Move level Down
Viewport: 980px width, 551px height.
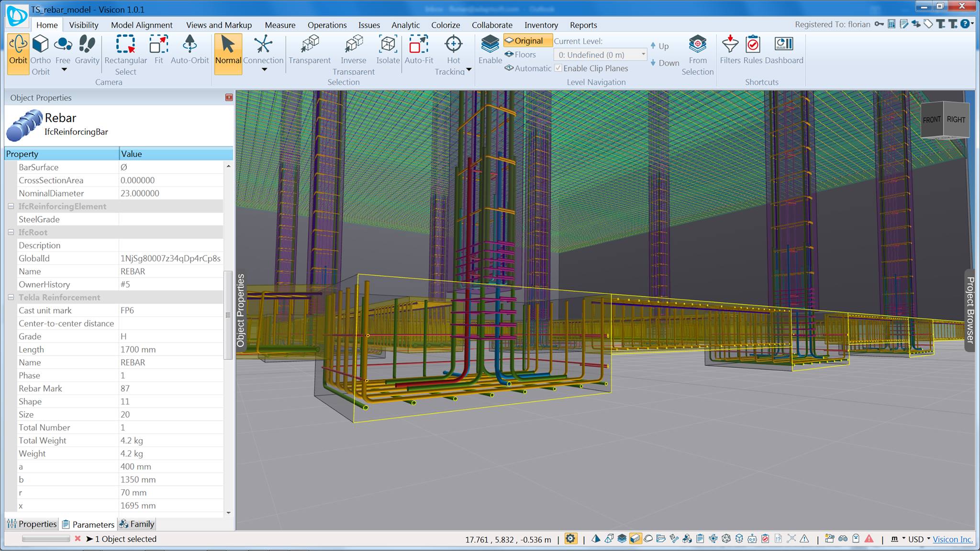665,63
